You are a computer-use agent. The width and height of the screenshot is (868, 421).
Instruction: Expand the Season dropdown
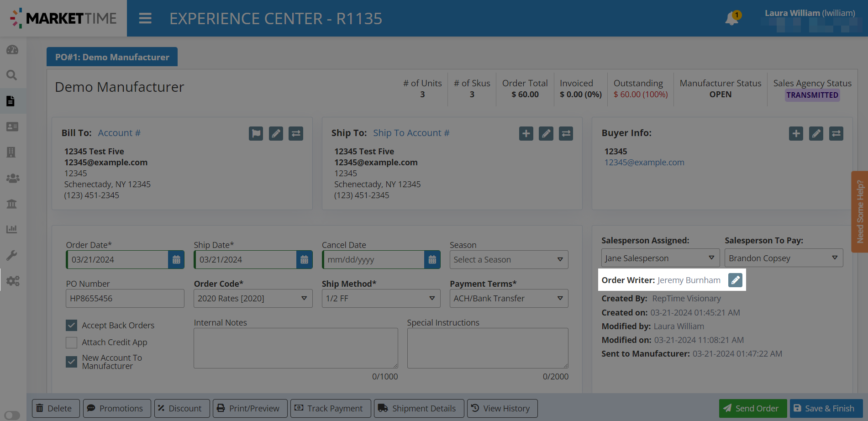(x=509, y=260)
